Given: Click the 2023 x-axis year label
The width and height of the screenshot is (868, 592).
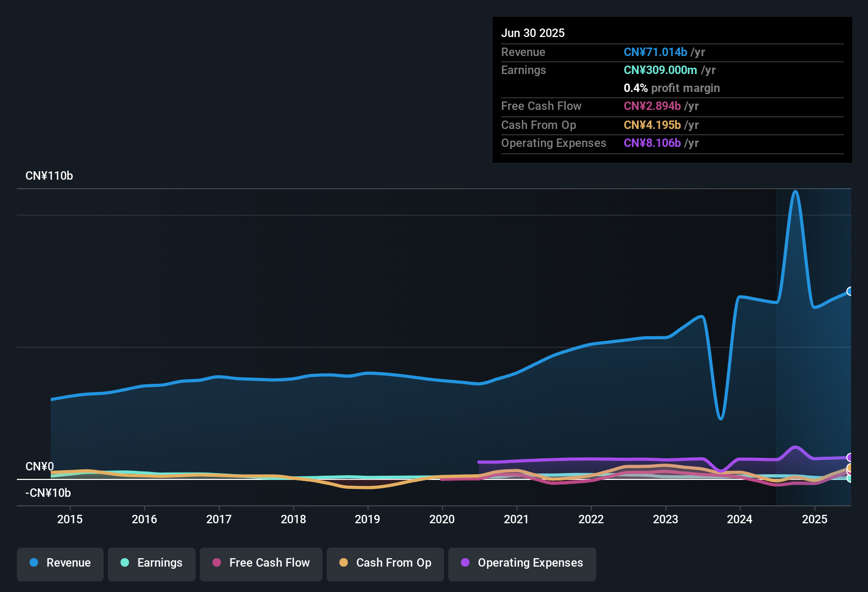Looking at the screenshot, I should click(x=666, y=519).
